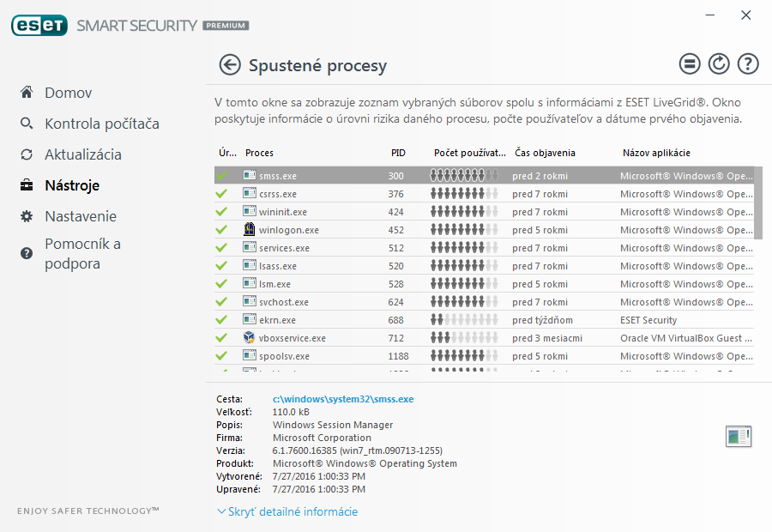Select the wininit.exe process row

(484, 212)
